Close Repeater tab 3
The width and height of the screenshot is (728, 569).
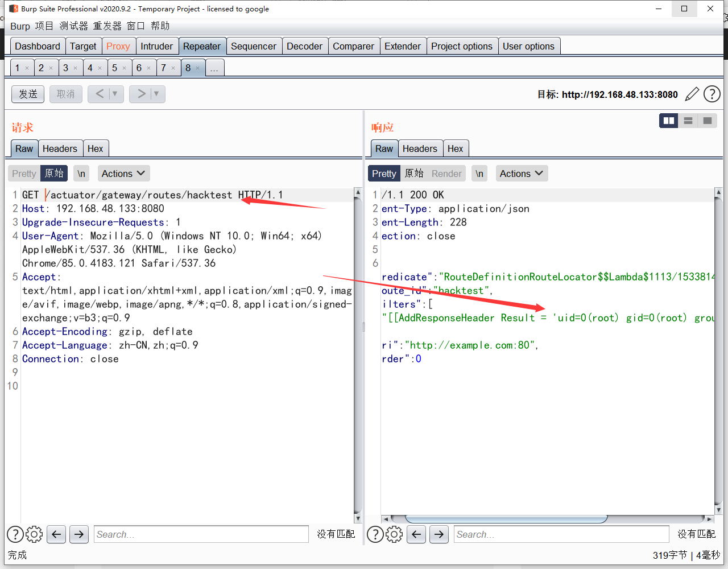(x=76, y=68)
